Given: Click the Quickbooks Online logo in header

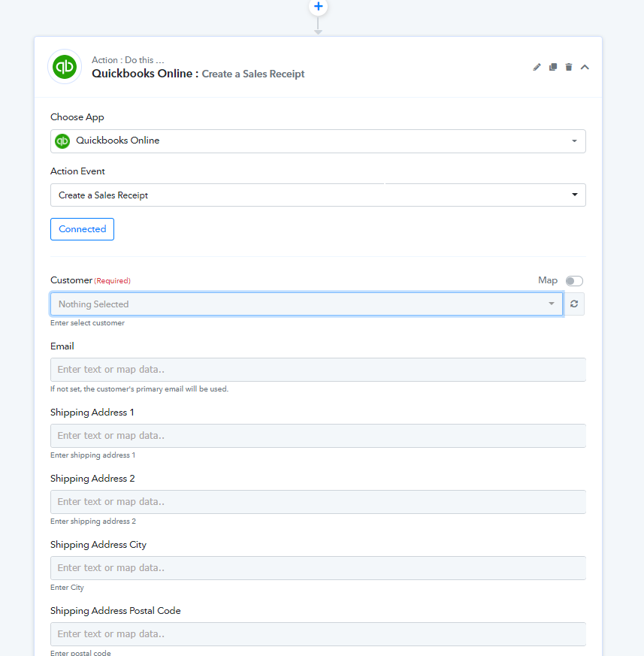Looking at the screenshot, I should (x=65, y=67).
